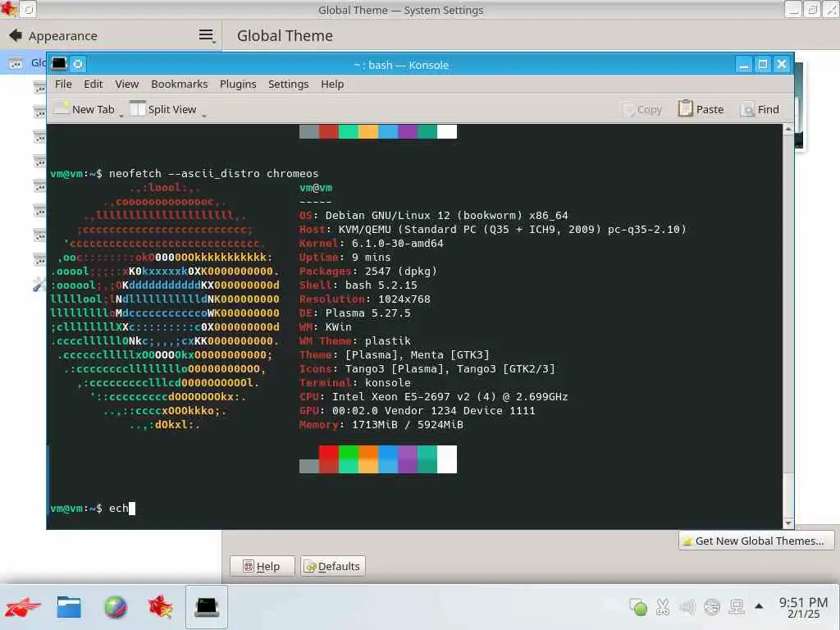The image size is (840, 630).
Task: Open the clipboard scissors tray icon
Action: coord(663,606)
